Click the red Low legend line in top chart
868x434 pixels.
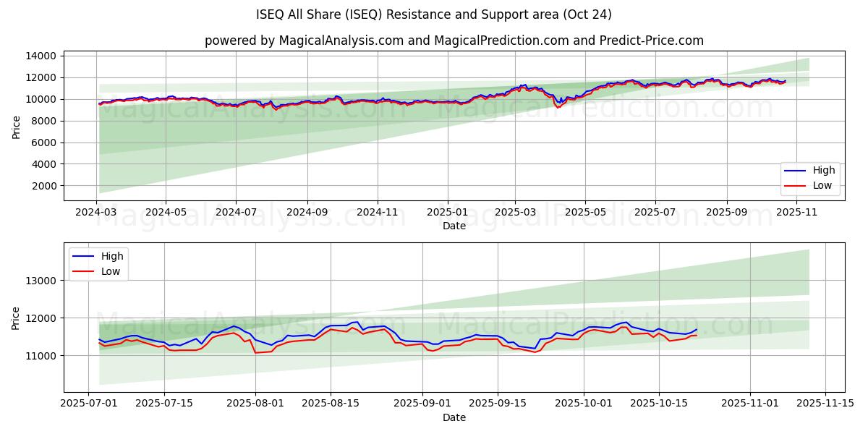(x=796, y=185)
